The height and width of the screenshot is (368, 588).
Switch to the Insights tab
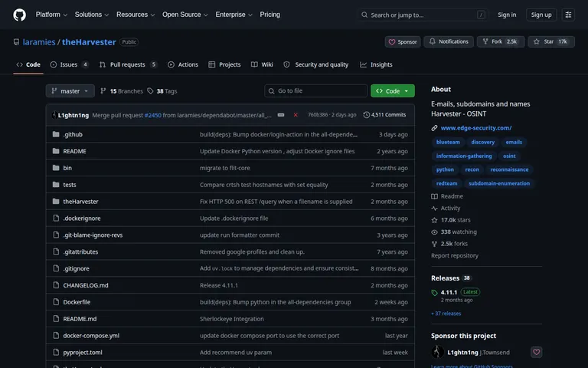(x=376, y=64)
